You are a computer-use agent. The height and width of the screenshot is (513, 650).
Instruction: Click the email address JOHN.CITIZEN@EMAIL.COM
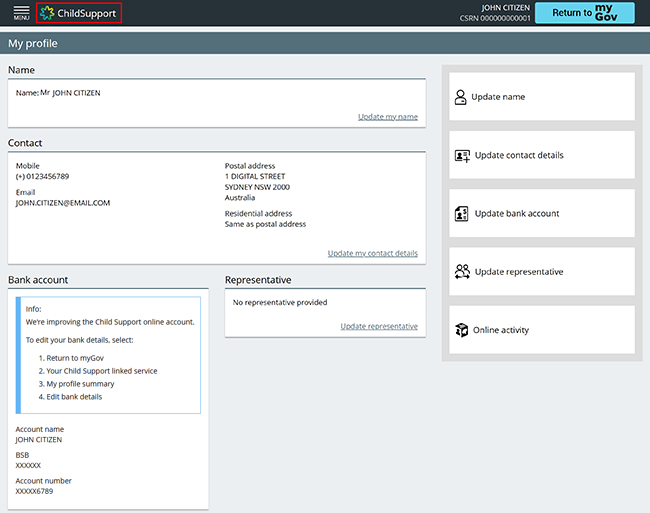pyautogui.click(x=63, y=202)
